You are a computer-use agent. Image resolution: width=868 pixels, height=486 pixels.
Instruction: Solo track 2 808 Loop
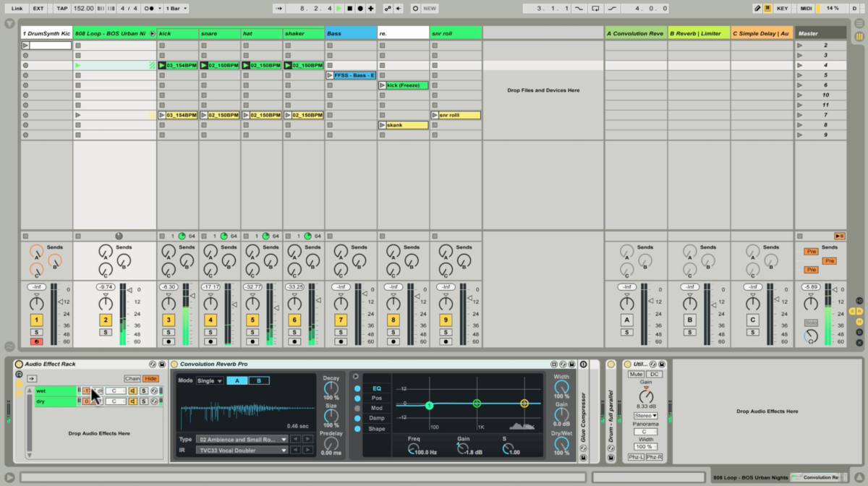pos(106,332)
